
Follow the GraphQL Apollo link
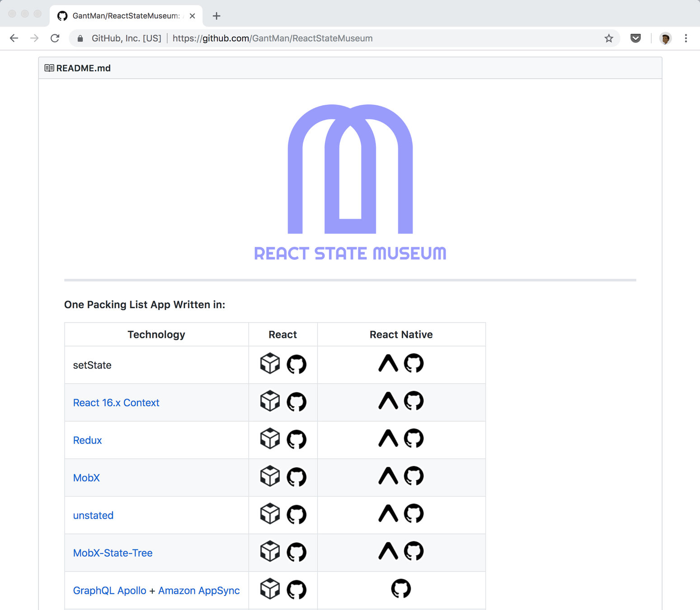coord(110,591)
